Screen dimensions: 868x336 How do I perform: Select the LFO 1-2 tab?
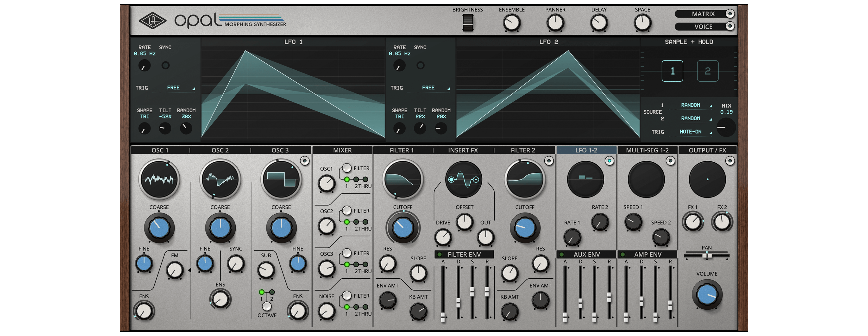[x=586, y=150]
